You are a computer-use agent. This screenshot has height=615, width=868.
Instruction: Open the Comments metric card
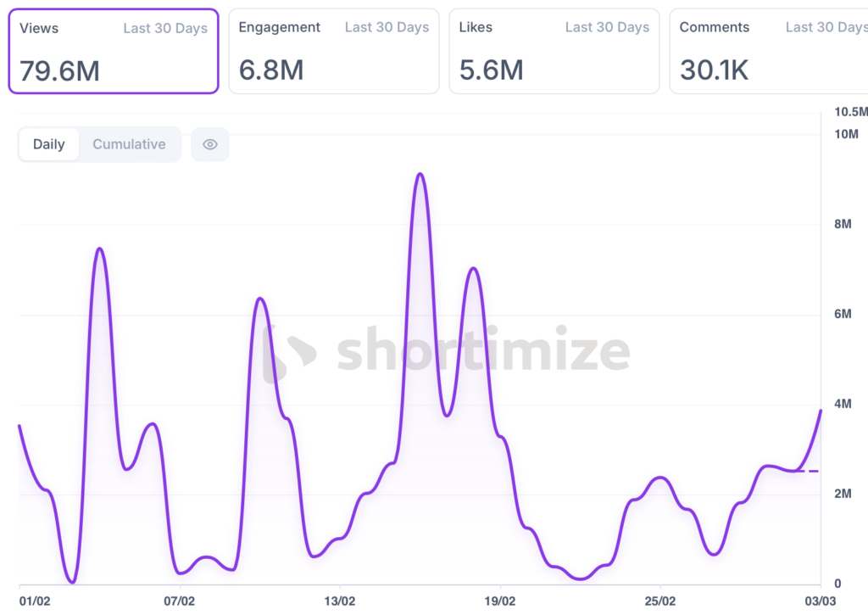tap(768, 51)
